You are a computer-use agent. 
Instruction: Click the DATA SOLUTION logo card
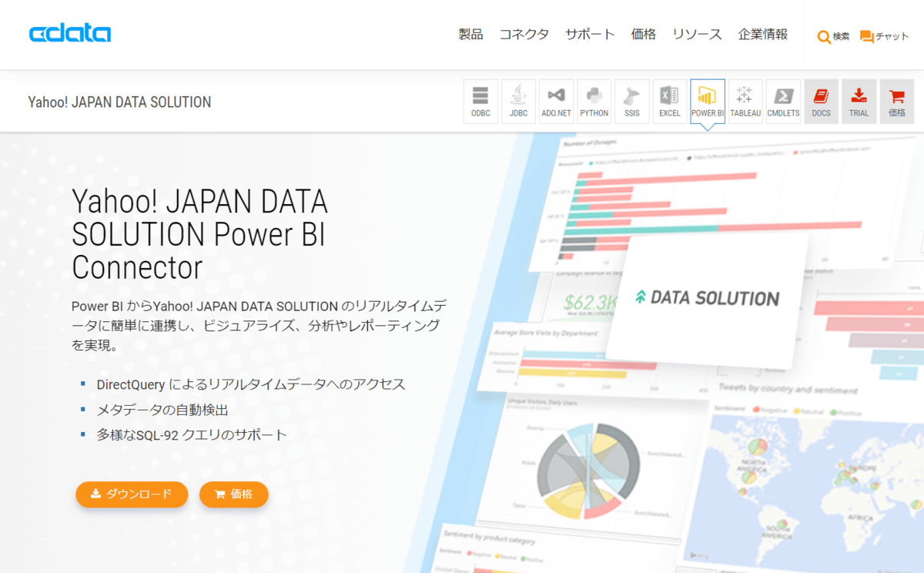click(x=707, y=299)
